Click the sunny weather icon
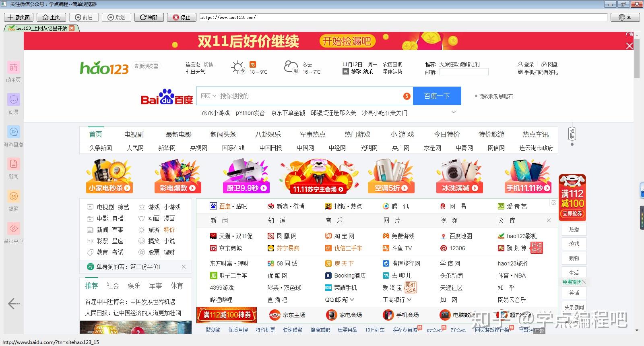Image resolution: width=644 pixels, height=346 pixels. pyautogui.click(x=238, y=67)
